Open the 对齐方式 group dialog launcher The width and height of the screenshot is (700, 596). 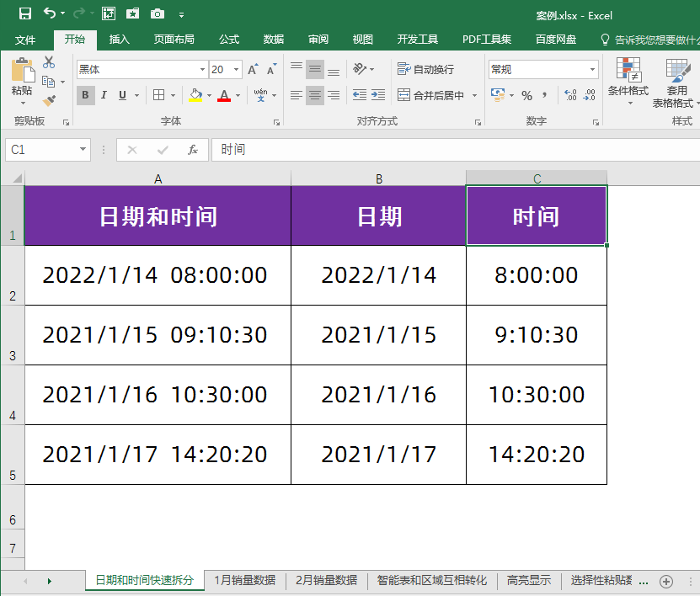click(478, 122)
